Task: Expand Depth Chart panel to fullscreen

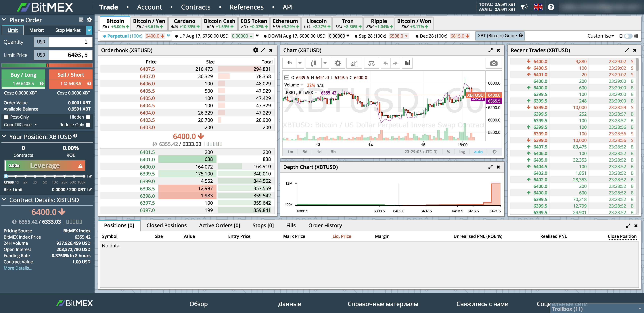Action: pyautogui.click(x=490, y=167)
